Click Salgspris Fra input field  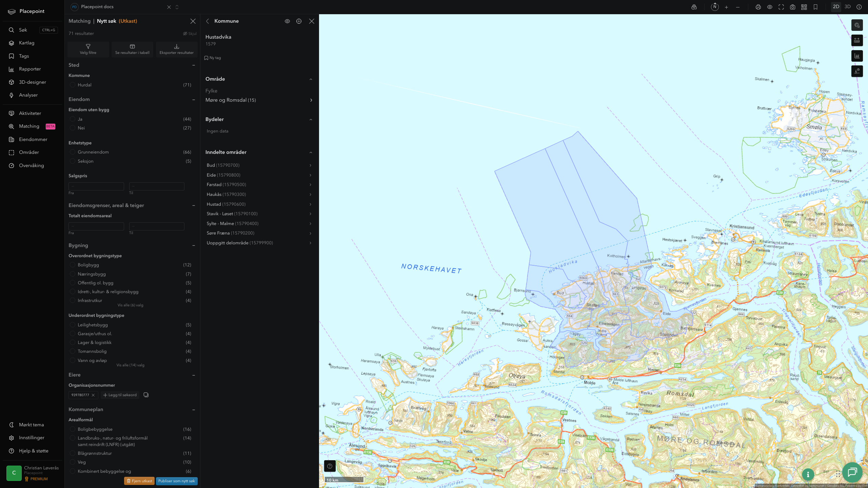click(x=96, y=186)
